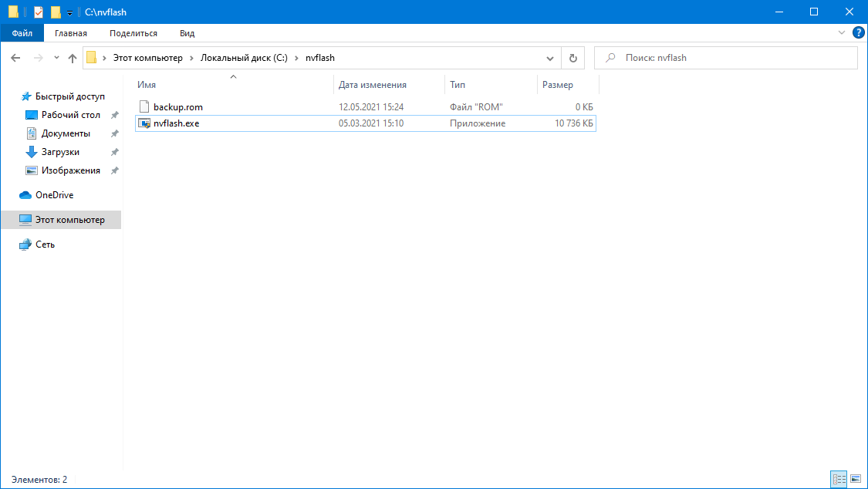Sort by Дата изменения column

click(389, 85)
